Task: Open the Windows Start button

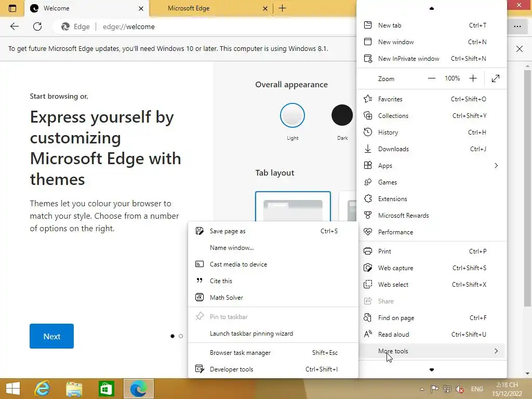Action: (13, 389)
